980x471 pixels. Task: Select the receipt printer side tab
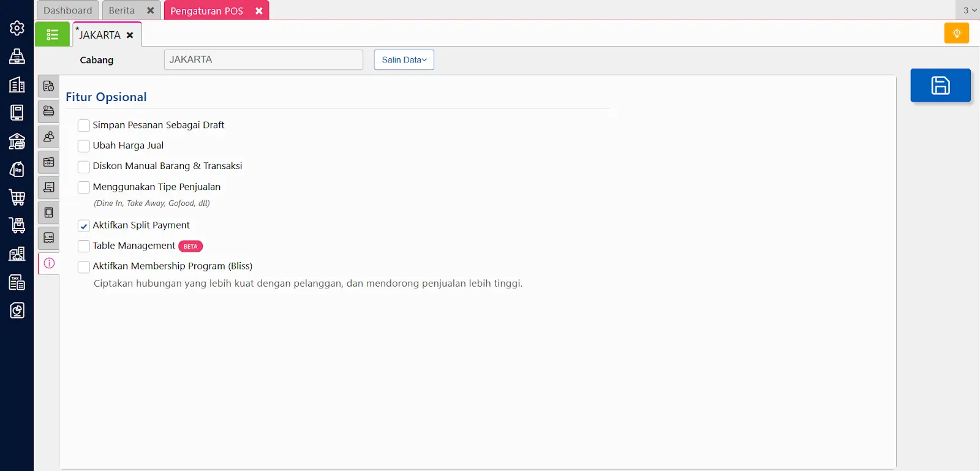[49, 238]
